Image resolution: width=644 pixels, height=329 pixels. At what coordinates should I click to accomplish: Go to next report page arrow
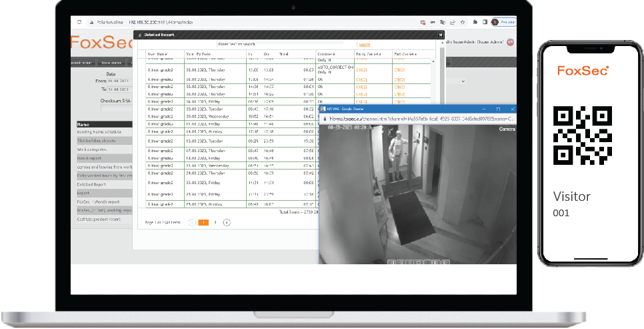(x=227, y=222)
